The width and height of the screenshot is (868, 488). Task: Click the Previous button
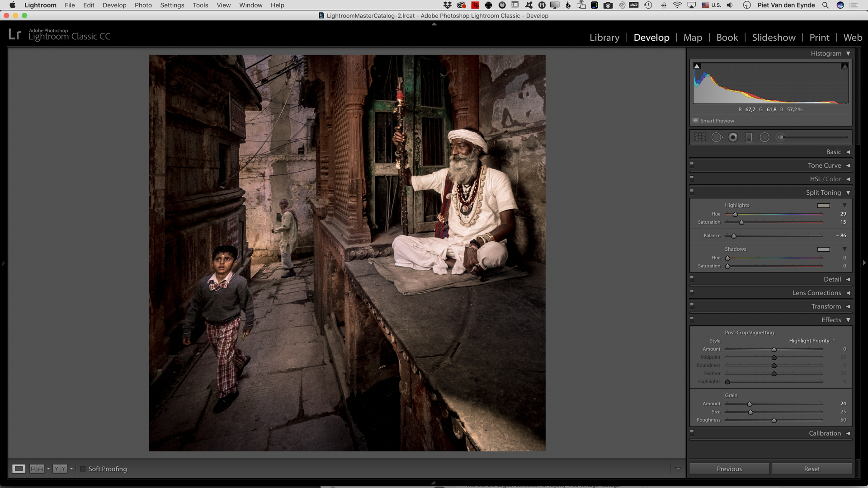point(729,469)
